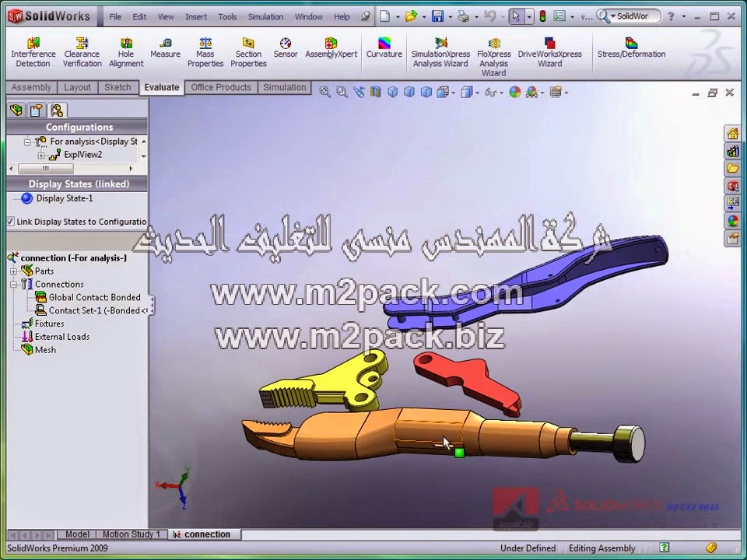Expand the Parts folder in study tree

[x=14, y=271]
